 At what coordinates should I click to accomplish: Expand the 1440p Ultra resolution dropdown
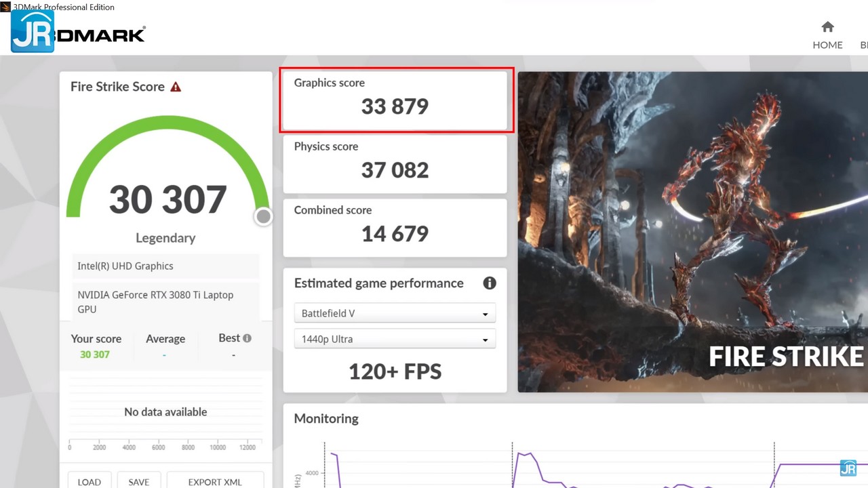click(x=395, y=340)
